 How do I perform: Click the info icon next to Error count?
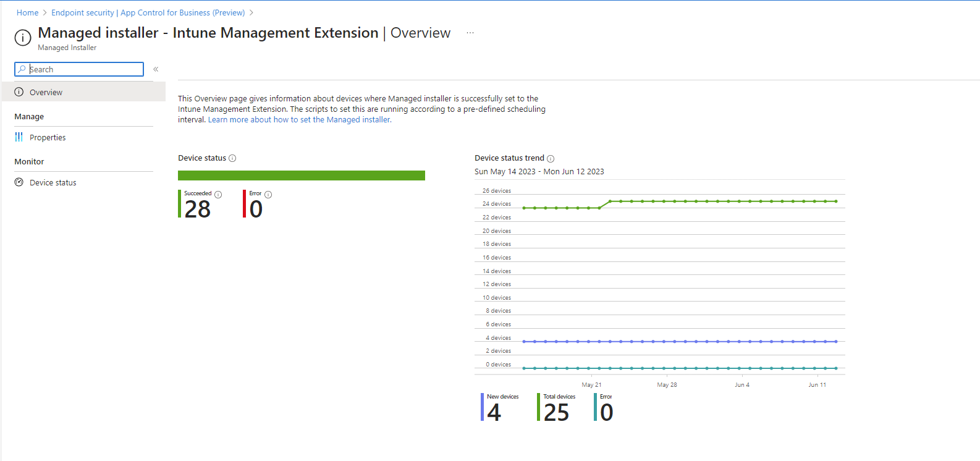pos(268,195)
